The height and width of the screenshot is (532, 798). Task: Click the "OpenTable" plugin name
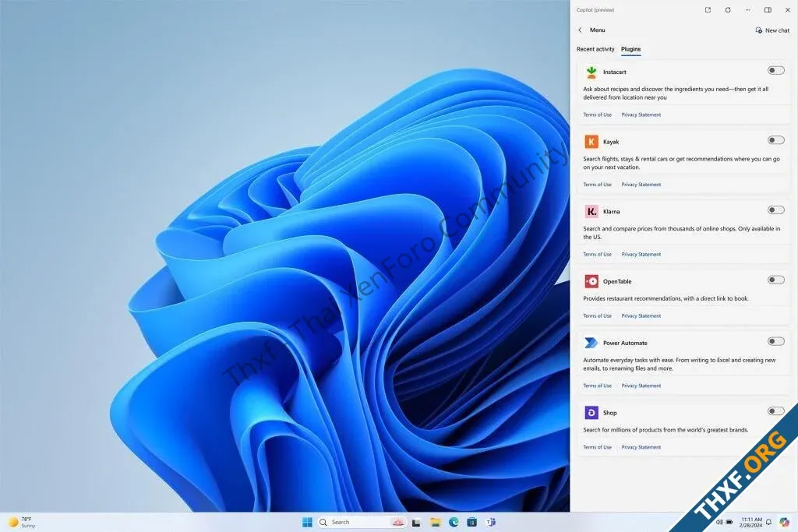pyautogui.click(x=617, y=282)
